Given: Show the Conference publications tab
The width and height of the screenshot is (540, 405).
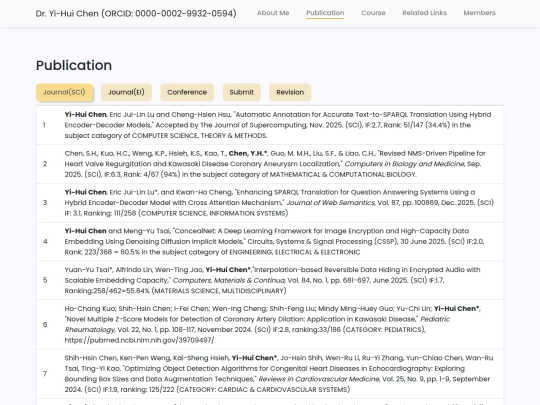Looking at the screenshot, I should [x=187, y=92].
